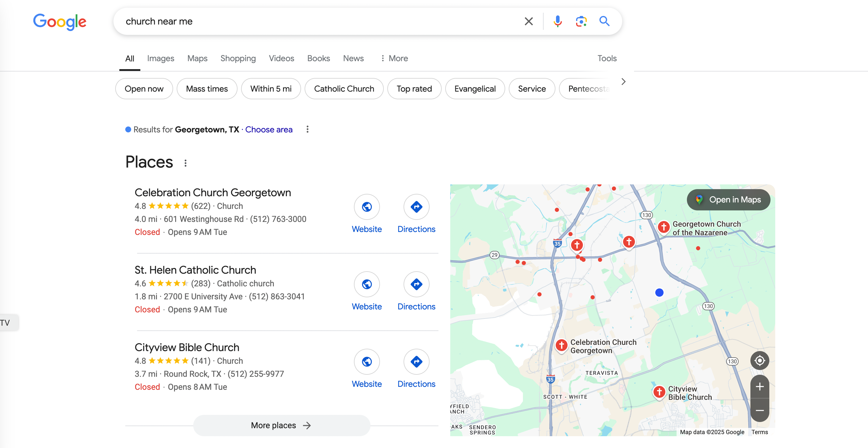The image size is (868, 448).
Task: Start voice search with microphone icon
Action: click(558, 21)
